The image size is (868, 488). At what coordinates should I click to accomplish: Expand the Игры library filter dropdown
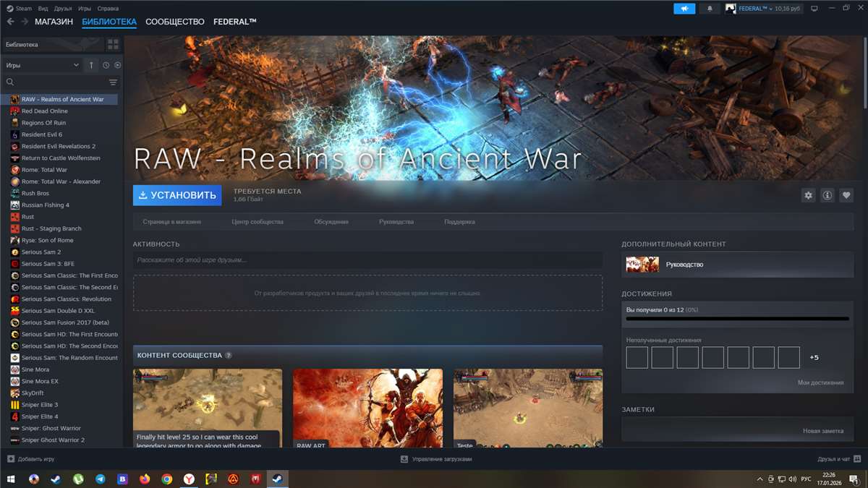[x=42, y=65]
